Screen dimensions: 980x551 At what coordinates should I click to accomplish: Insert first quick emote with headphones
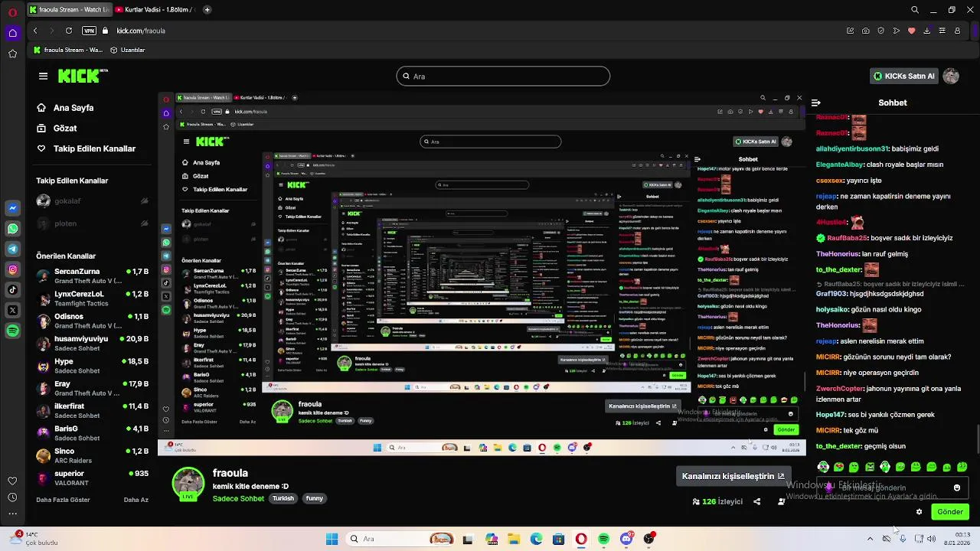[x=823, y=467]
